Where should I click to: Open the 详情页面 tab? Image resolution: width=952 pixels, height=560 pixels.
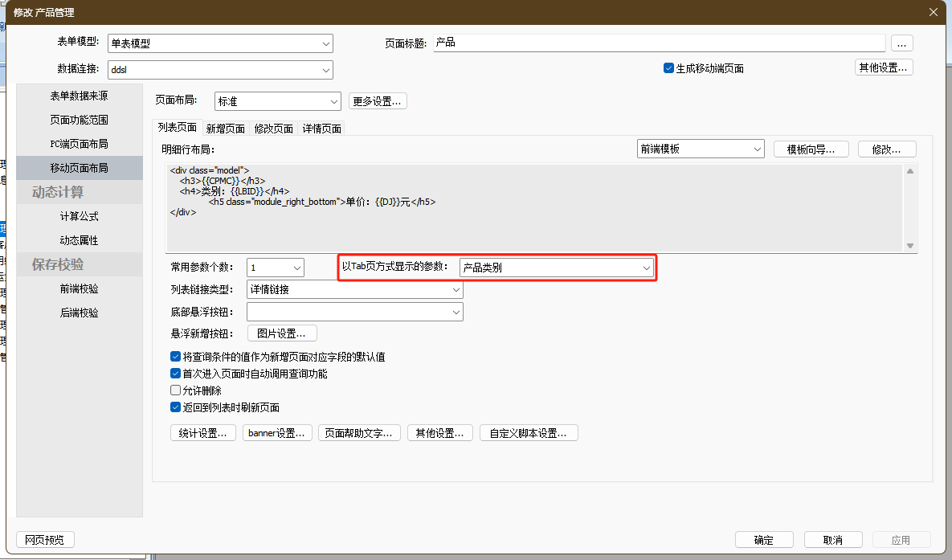322,128
